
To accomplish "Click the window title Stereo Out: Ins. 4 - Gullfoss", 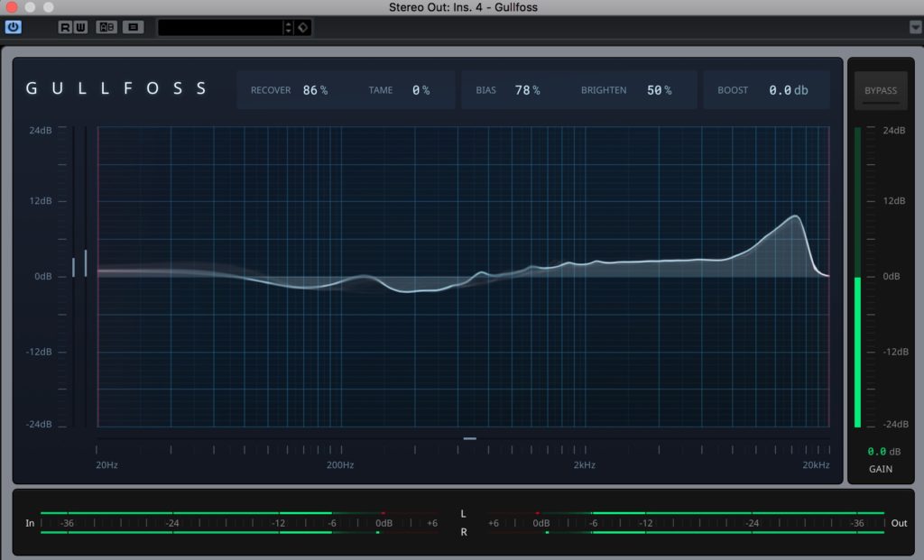I will coord(463,7).
